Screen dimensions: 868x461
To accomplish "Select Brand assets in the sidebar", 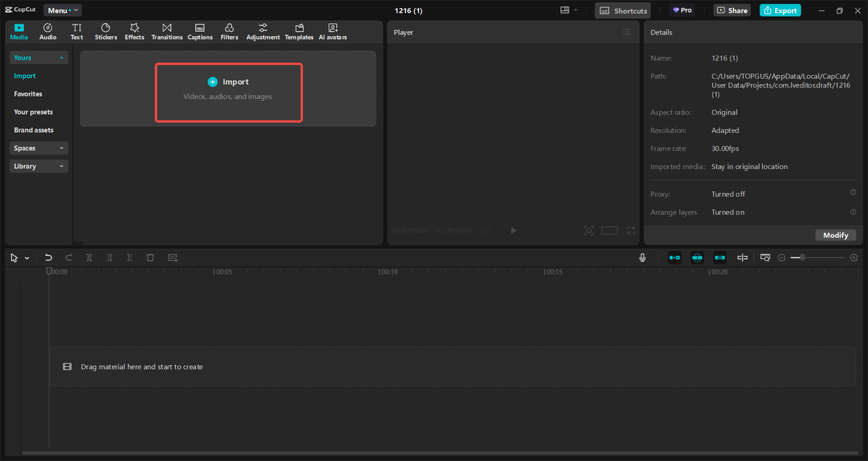I will 34,129.
